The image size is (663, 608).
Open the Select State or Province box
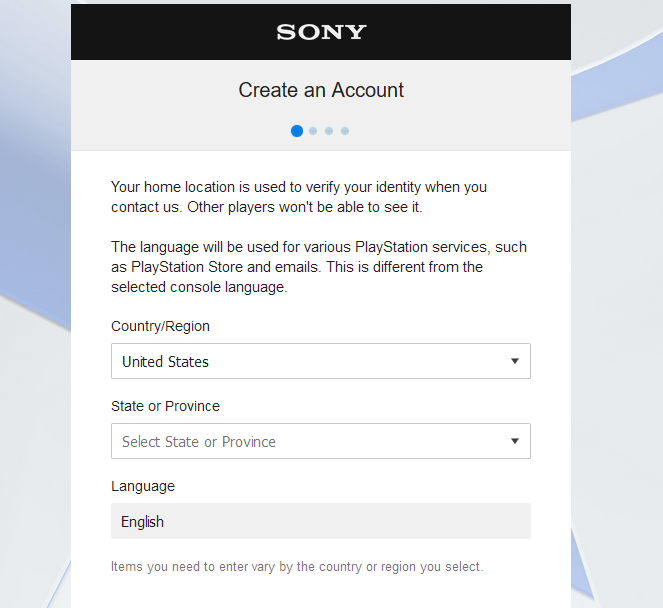pyautogui.click(x=321, y=441)
